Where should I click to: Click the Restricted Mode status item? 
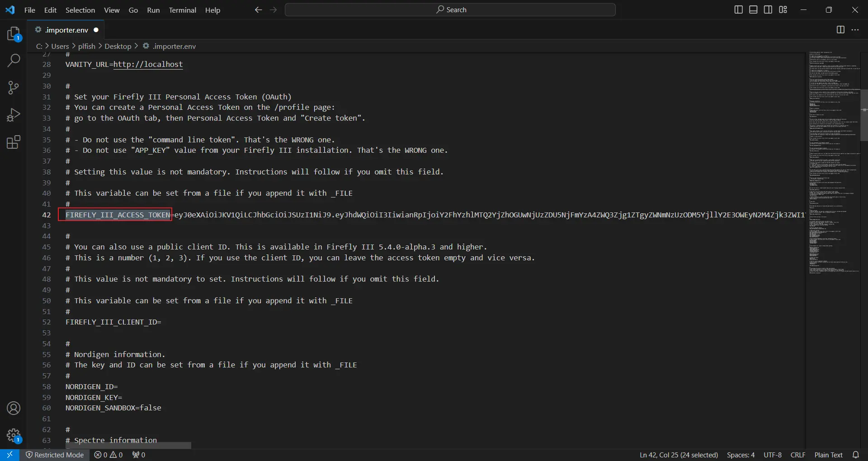click(x=55, y=455)
